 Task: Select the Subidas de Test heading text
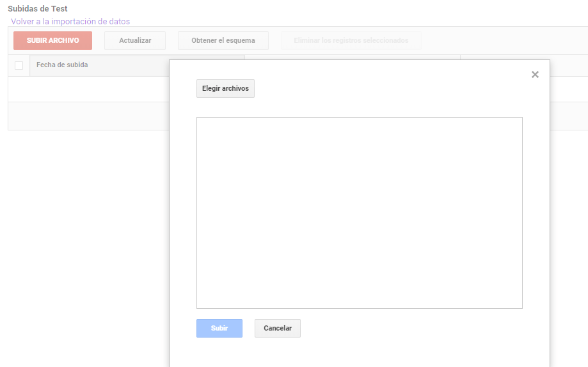pyautogui.click(x=38, y=8)
